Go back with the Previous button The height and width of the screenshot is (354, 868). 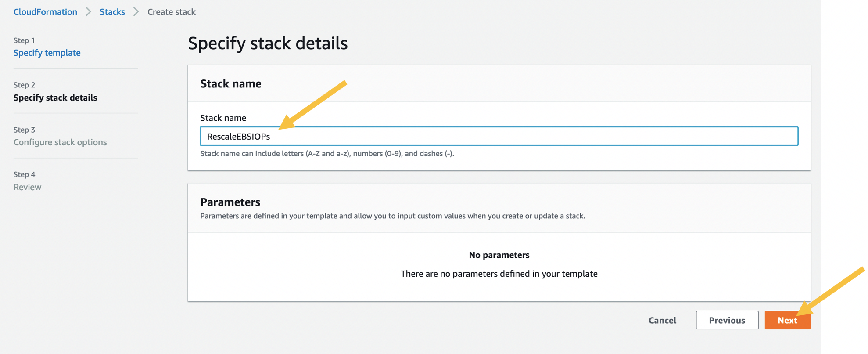tap(727, 320)
